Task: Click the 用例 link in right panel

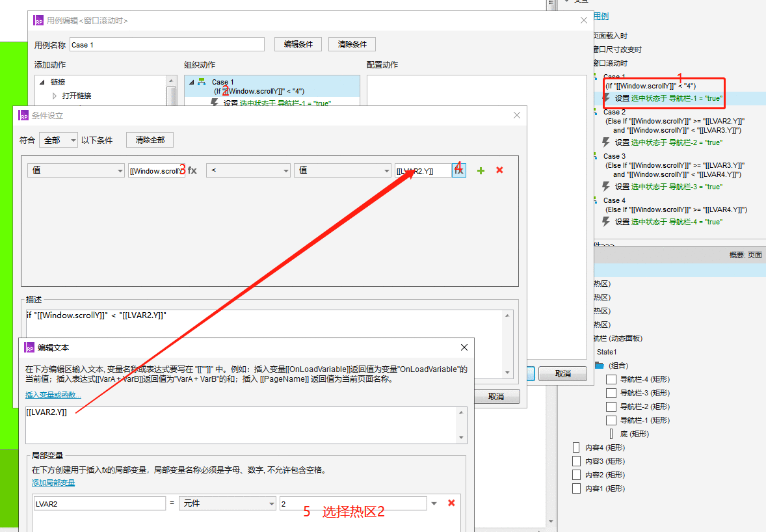Action: click(601, 16)
